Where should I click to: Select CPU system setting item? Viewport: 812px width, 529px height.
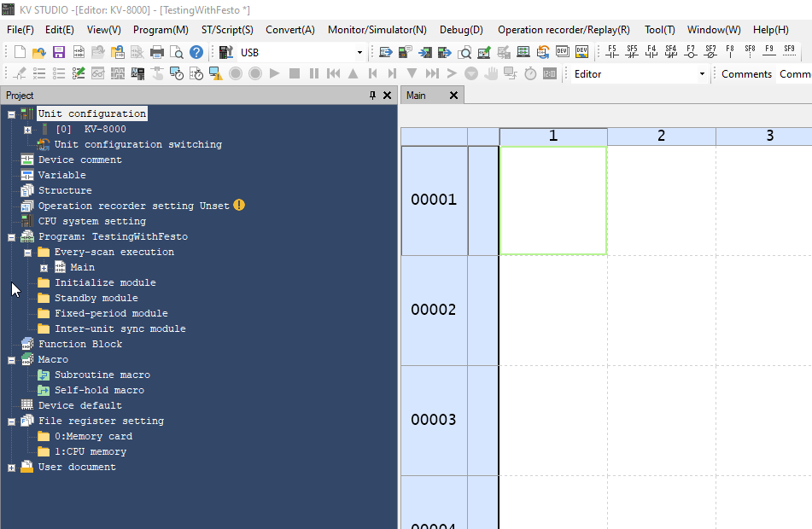click(92, 221)
